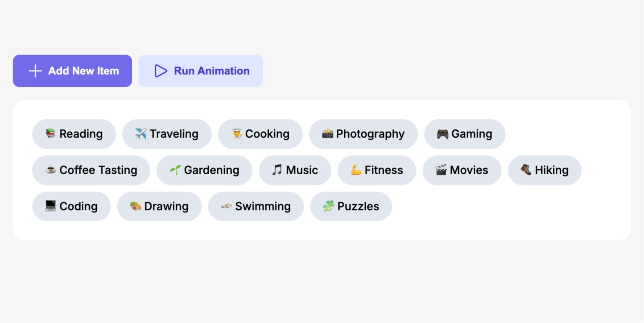Select the Swimming tag

point(256,206)
